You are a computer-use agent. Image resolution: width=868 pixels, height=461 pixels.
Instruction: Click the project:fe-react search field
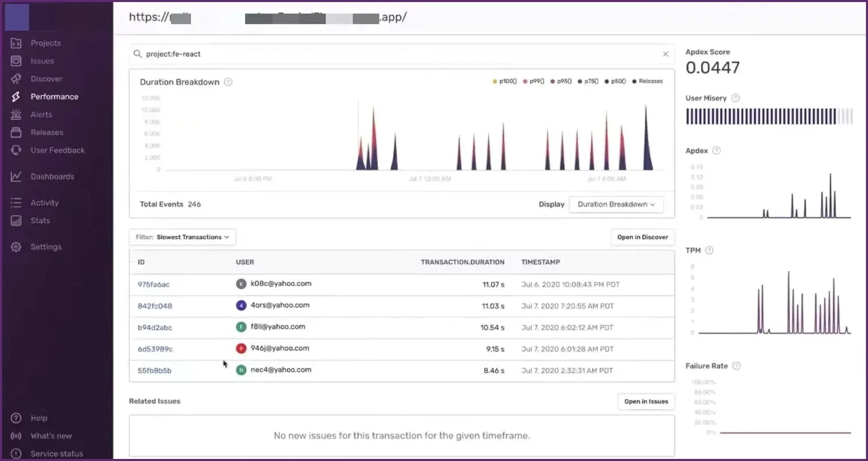click(x=401, y=54)
